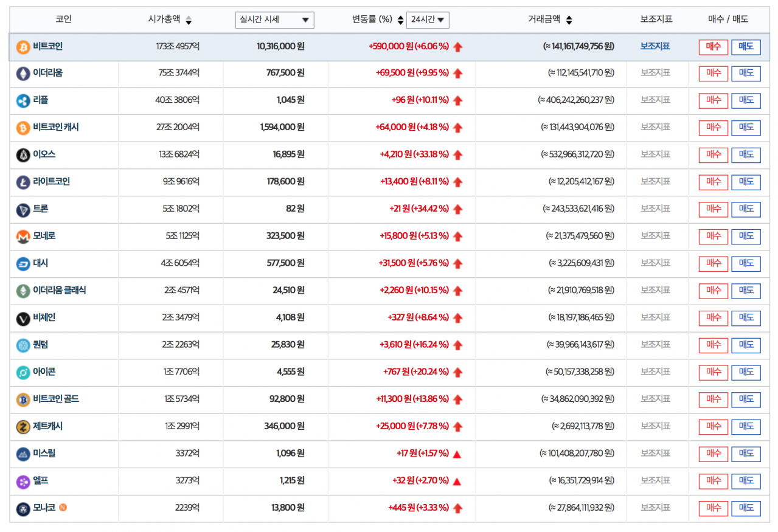Viewport: 778px width, 532px height.
Task: Click the Bitcoin Cash coin icon
Action: [23, 128]
